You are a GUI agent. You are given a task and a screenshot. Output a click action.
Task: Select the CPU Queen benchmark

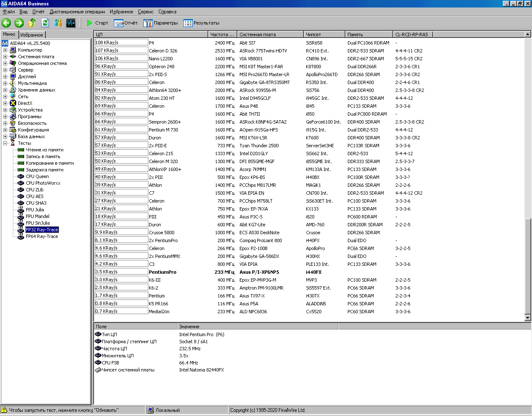[x=37, y=176]
